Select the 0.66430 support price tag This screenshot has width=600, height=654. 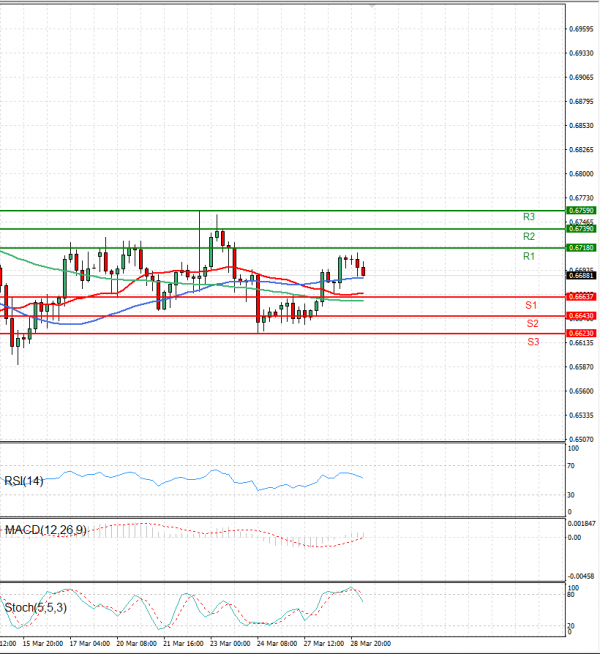[x=581, y=316]
